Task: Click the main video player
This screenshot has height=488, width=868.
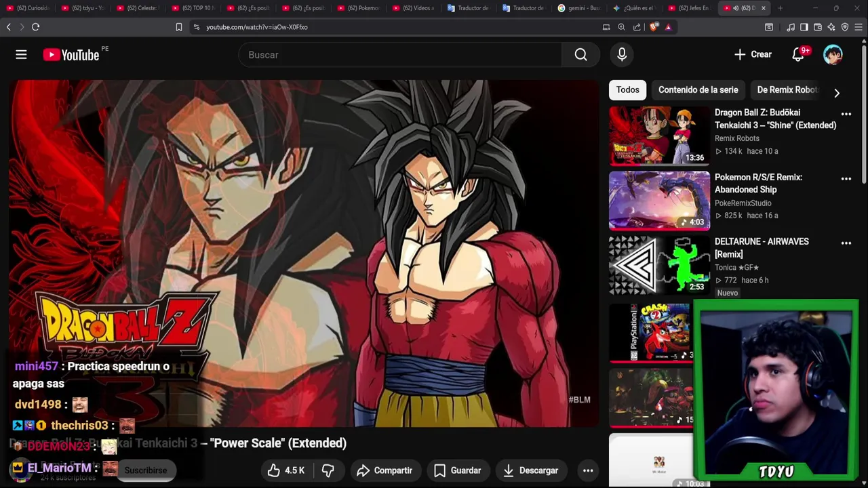Action: pos(304,253)
